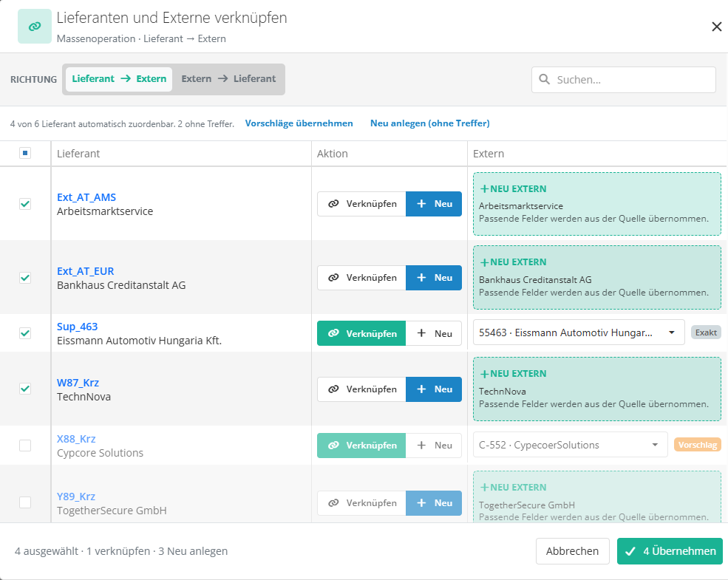The image size is (728, 580).
Task: Choose Neu for Bankhaus Creditanstalt row
Action: 434,278
